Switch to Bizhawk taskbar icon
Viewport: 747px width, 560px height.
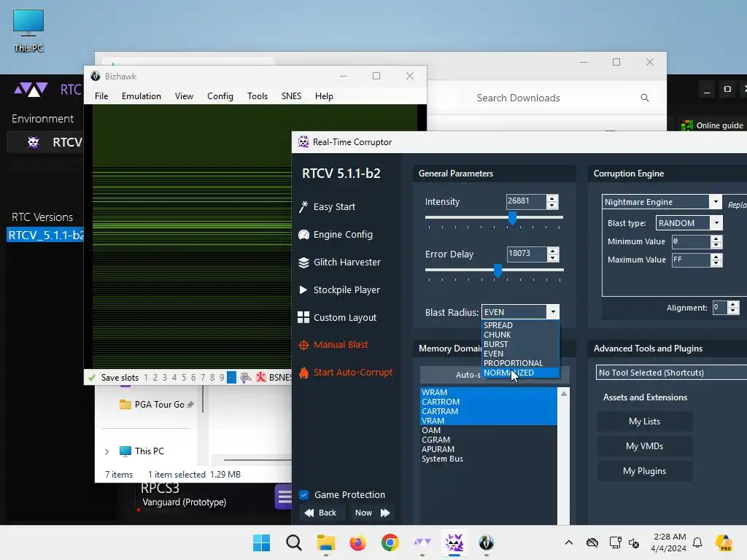(x=486, y=542)
